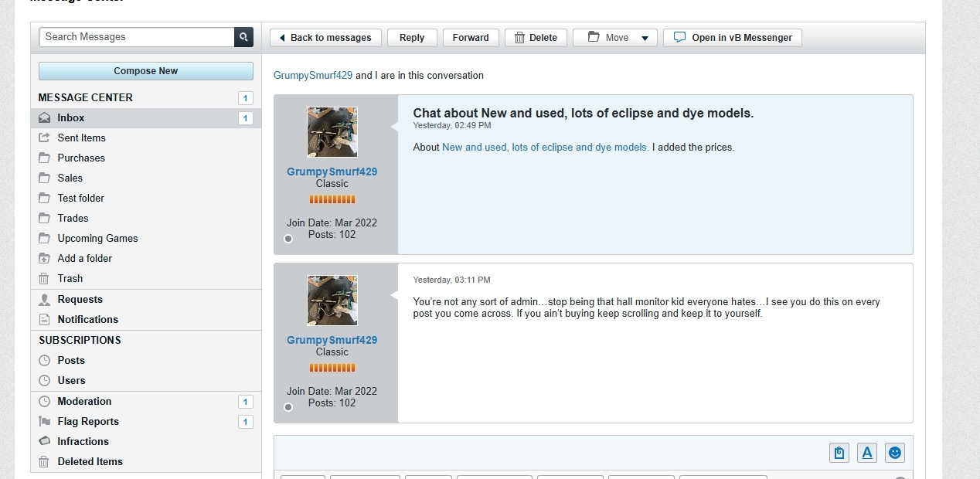The height and width of the screenshot is (479, 980).
Task: Click the Inbox unread count badge
Action: [x=246, y=118]
